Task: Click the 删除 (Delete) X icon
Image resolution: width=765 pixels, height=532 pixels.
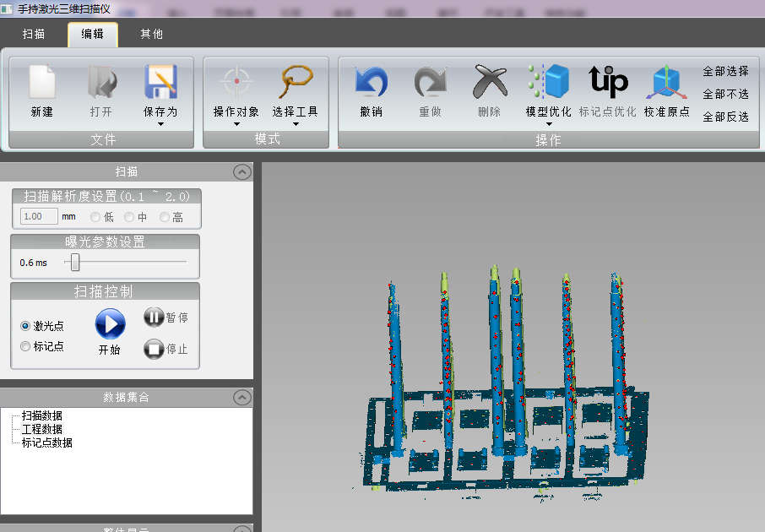Action: (x=489, y=84)
